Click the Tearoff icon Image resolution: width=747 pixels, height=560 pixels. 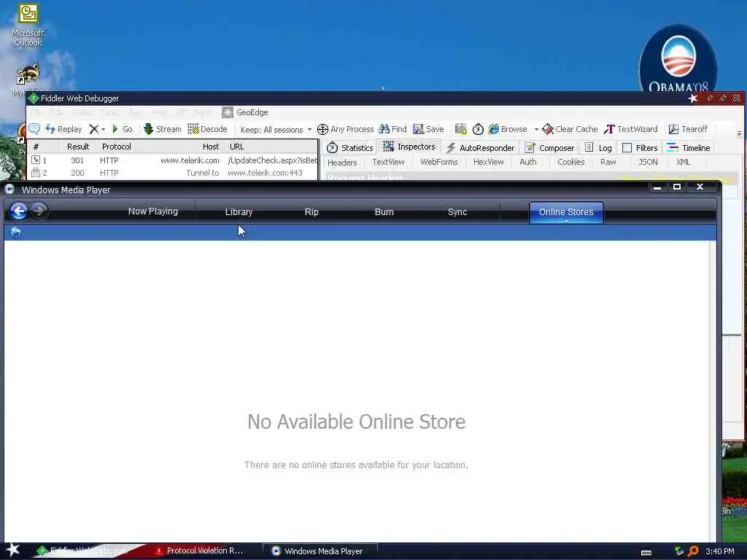pos(673,129)
